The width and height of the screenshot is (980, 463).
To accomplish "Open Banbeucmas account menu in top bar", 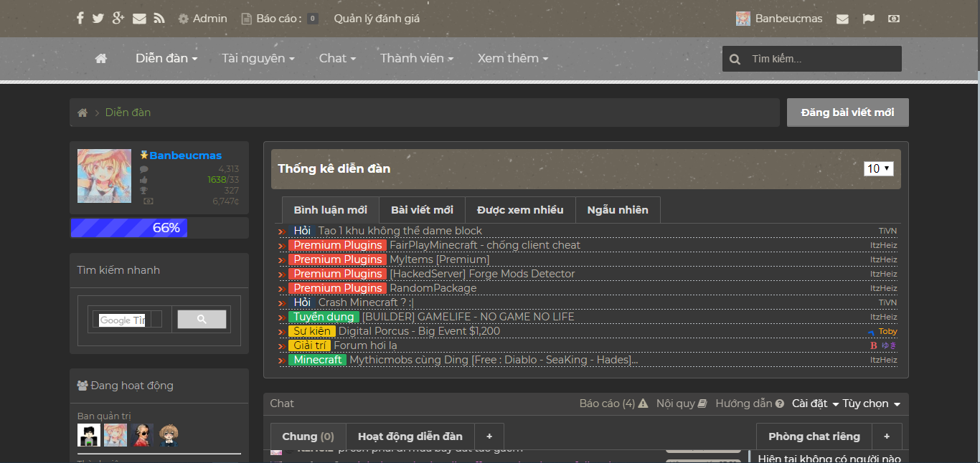I will pyautogui.click(x=779, y=19).
